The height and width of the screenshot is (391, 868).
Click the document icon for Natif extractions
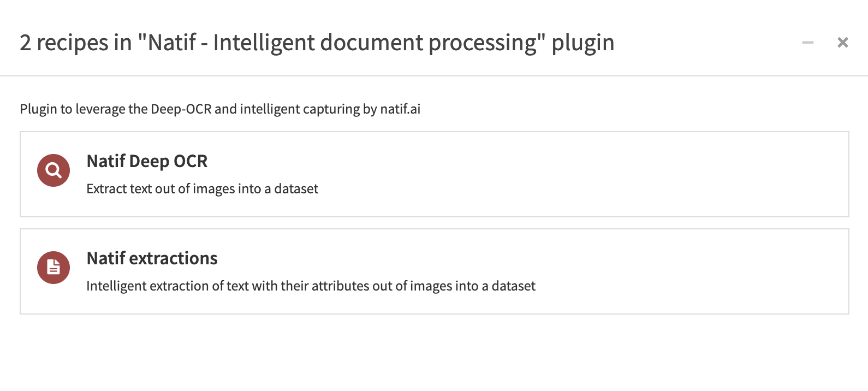tap(53, 268)
